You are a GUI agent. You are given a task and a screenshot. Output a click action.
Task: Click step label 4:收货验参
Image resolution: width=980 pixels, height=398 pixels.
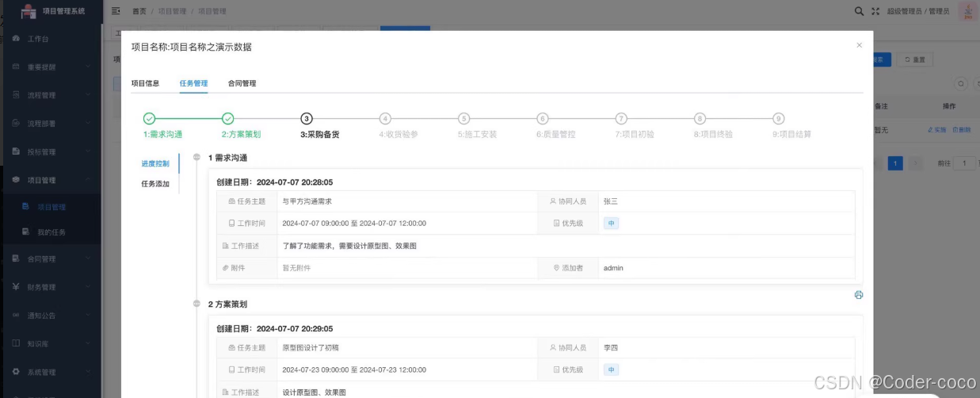(x=398, y=135)
